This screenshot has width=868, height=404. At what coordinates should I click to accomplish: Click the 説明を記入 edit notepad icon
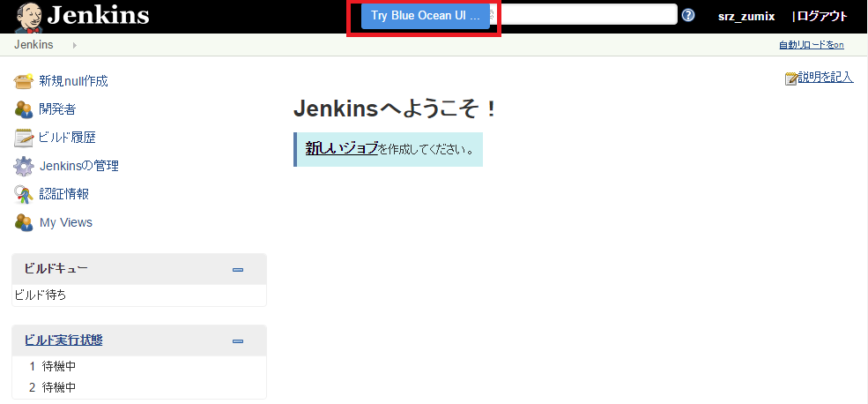791,79
